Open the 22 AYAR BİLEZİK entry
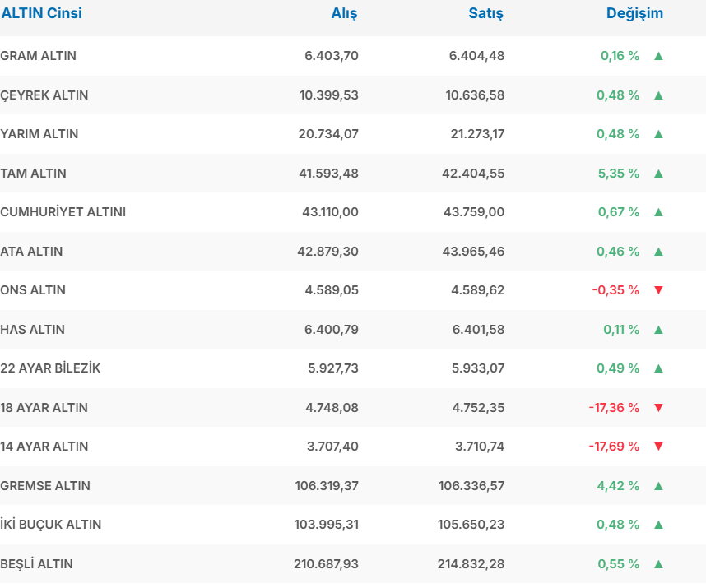The width and height of the screenshot is (706, 588). click(50, 368)
